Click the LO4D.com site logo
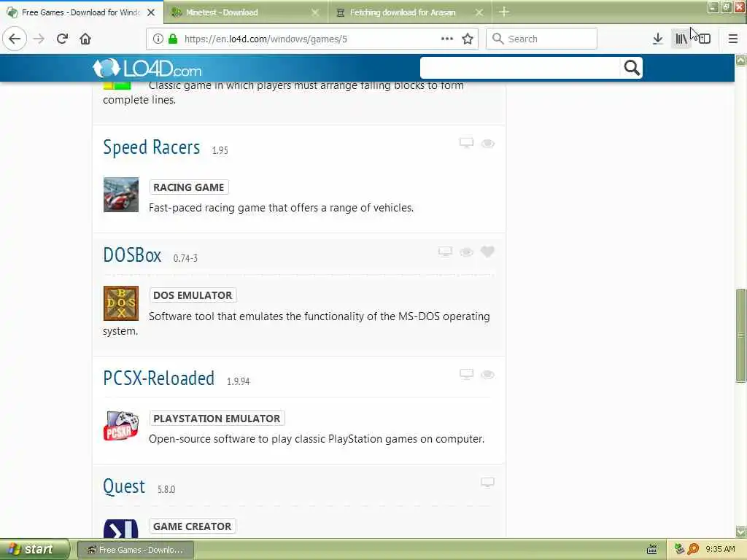 point(147,69)
